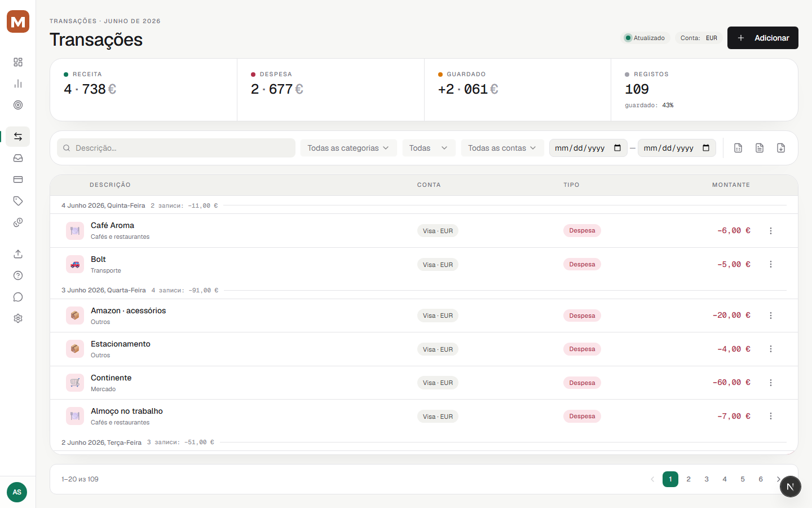Expand the Todas as contas dropdown
The width and height of the screenshot is (812, 508).
coord(502,148)
